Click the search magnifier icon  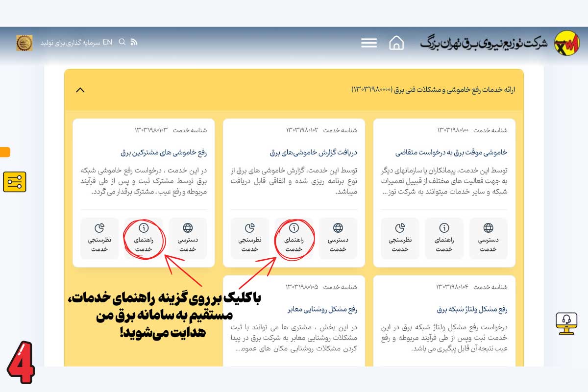[x=122, y=42]
